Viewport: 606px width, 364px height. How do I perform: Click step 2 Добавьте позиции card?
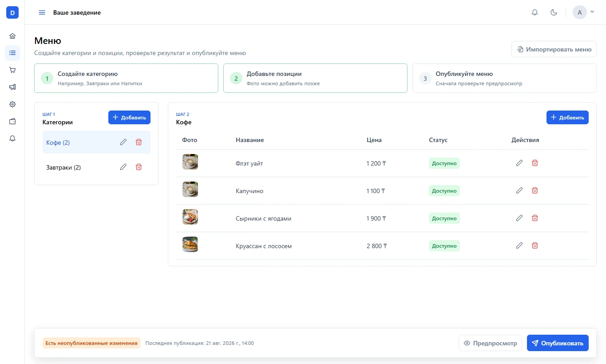pyautogui.click(x=315, y=78)
